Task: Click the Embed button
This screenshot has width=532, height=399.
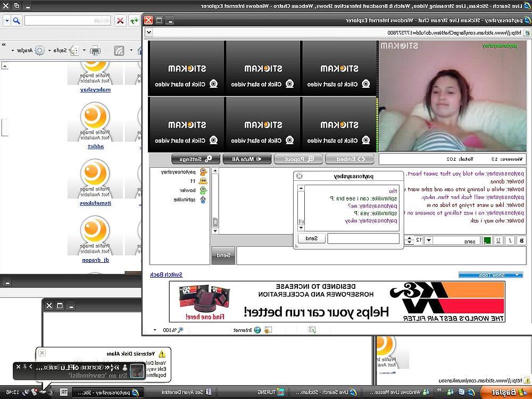Action: [350, 159]
